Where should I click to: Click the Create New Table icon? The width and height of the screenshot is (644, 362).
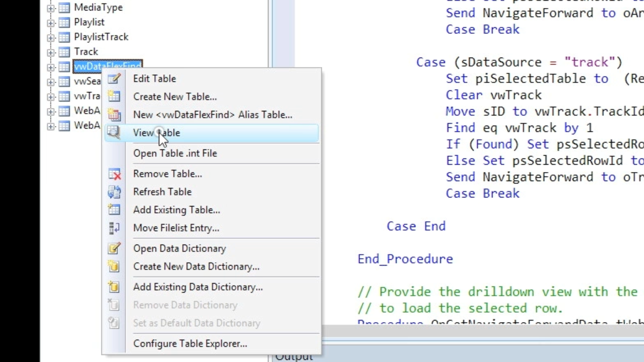pyautogui.click(x=114, y=97)
